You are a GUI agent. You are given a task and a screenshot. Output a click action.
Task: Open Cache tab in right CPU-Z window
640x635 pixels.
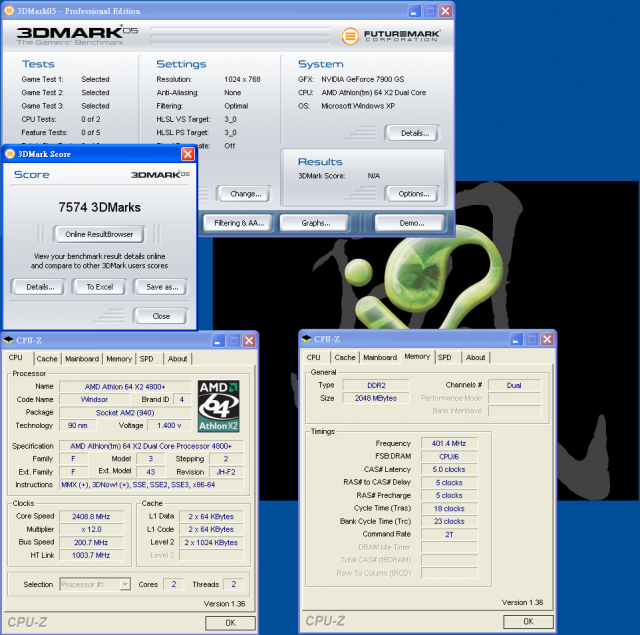click(345, 357)
